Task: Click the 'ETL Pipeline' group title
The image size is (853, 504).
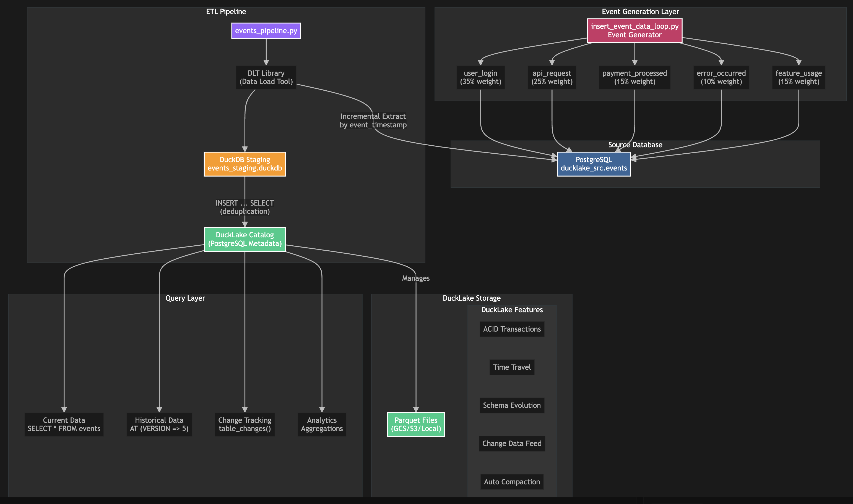Action: (x=226, y=12)
